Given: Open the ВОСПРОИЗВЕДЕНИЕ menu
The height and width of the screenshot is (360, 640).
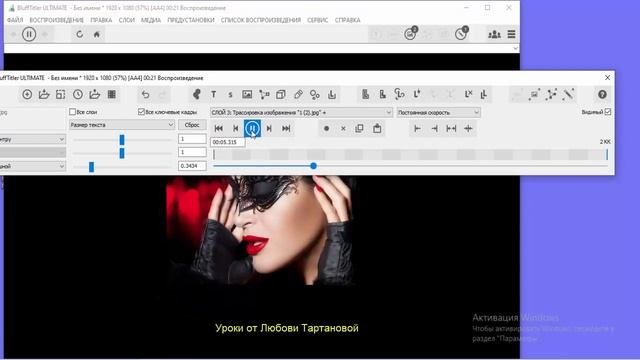Looking at the screenshot, I should point(56,20).
